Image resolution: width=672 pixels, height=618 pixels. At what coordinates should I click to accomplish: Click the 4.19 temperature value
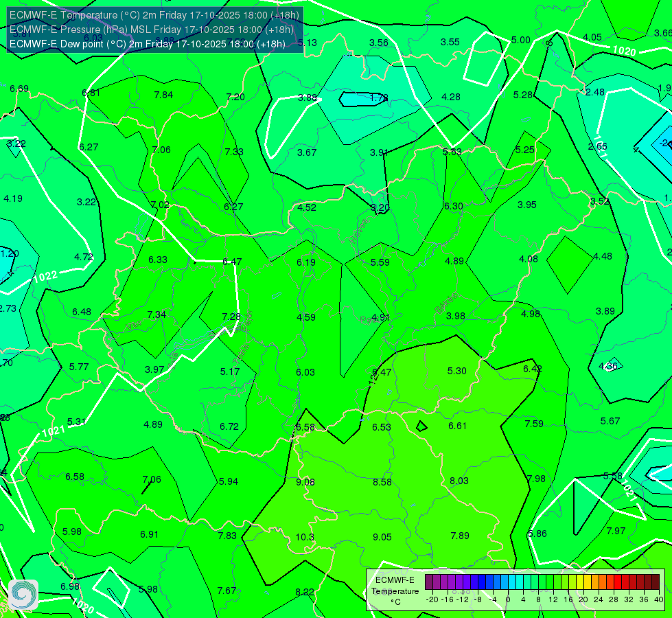[13, 198]
